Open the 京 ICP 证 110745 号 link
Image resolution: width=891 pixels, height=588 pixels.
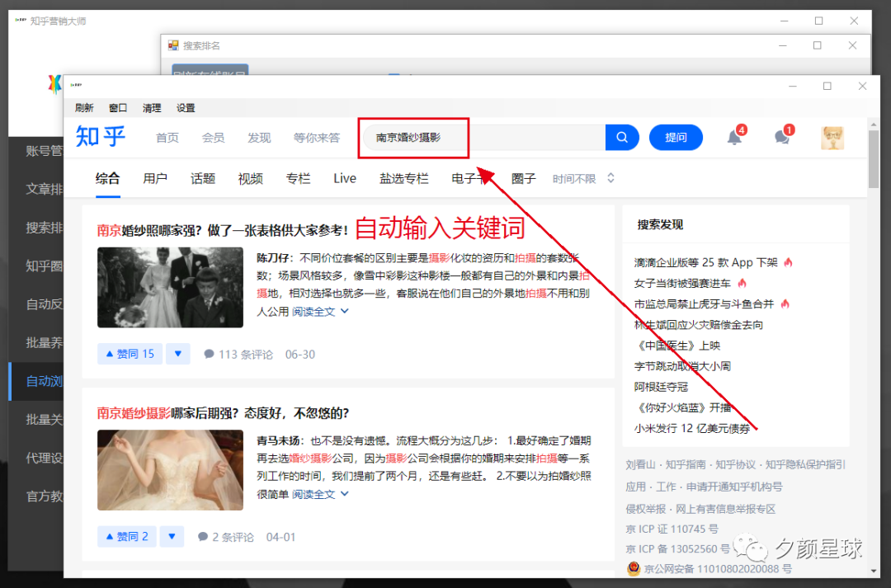[x=672, y=529]
